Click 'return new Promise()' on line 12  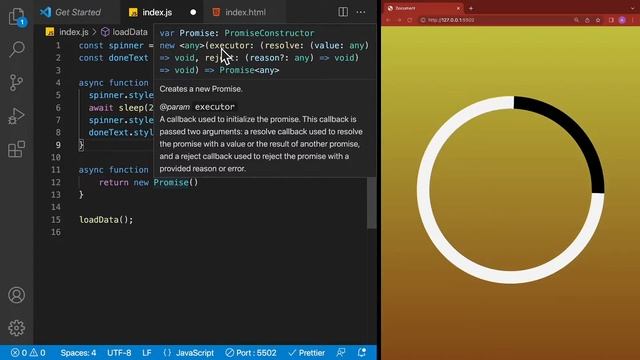149,182
